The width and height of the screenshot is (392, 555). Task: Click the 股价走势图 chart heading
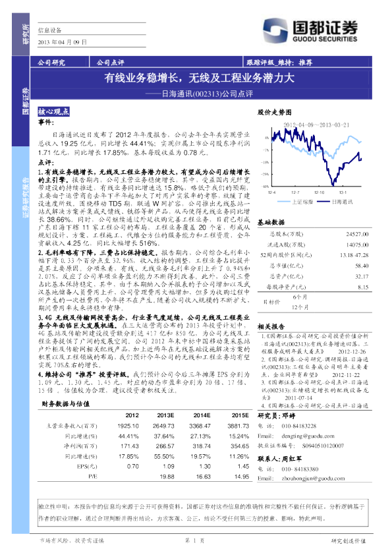tap(275, 112)
